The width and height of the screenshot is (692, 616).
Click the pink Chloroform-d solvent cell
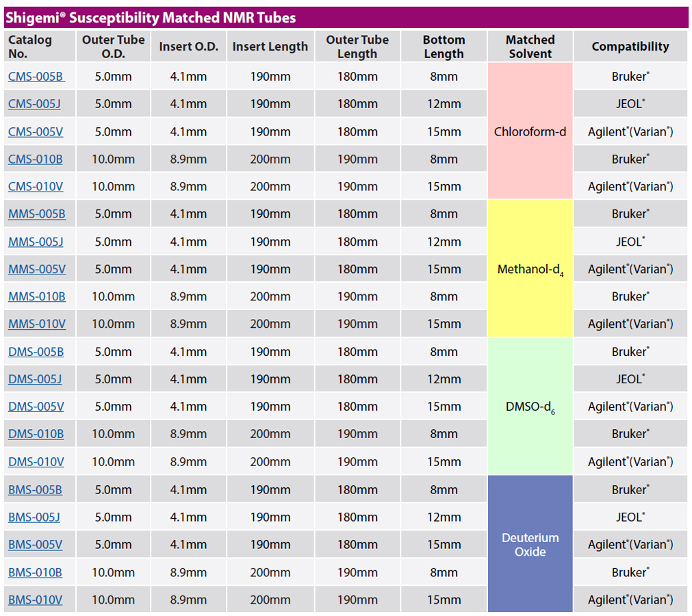(530, 131)
